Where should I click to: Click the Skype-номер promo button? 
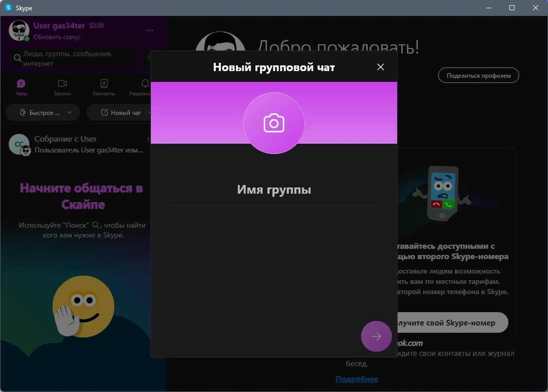point(453,323)
